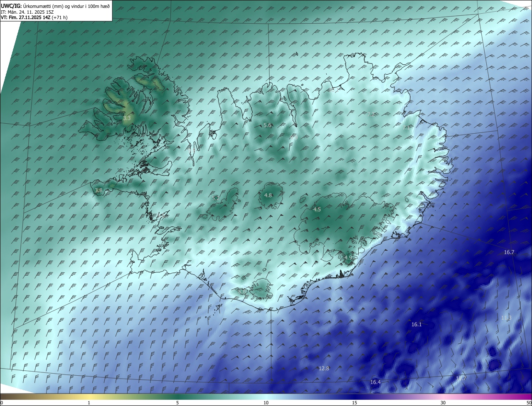Click the 'VT: Fim. 27.11.2025 14Z (+71 h)' line
Viewport: 532px width, 406px height.
click(x=34, y=17)
